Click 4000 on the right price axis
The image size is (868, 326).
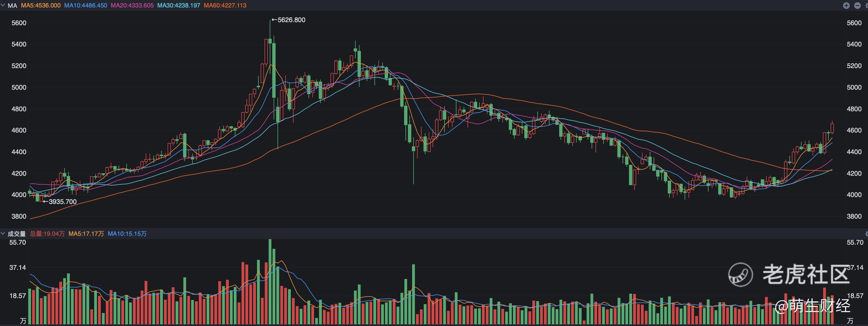854,195
